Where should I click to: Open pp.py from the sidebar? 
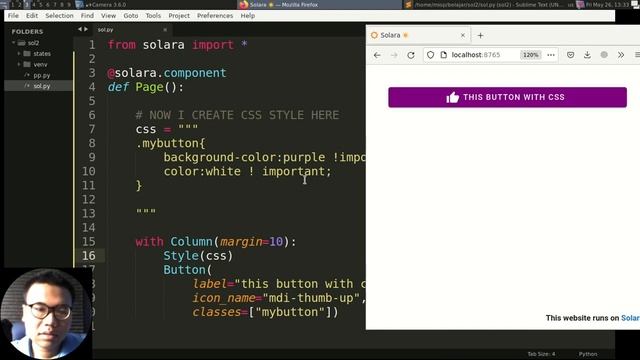coord(42,76)
